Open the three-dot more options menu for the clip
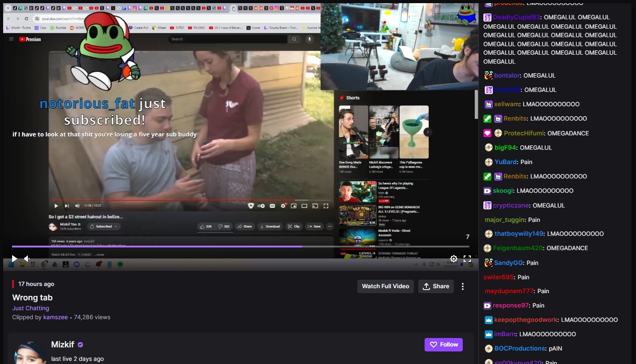The width and height of the screenshot is (636, 364). [463, 286]
